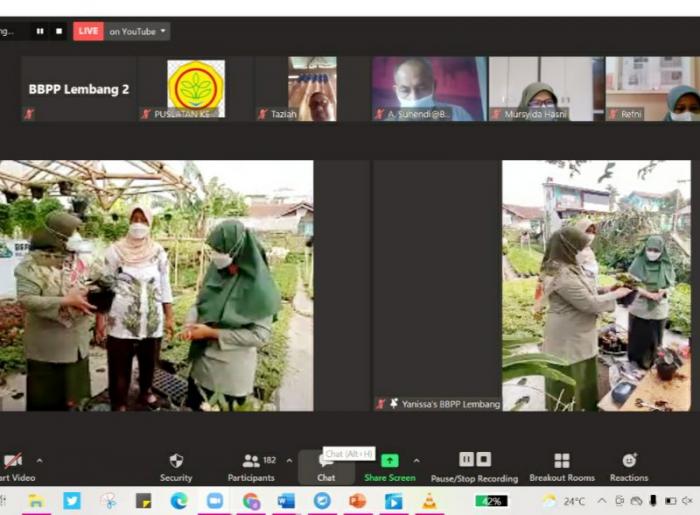Open the Security shield options
Screen dimensions: 700x515
(x=176, y=465)
